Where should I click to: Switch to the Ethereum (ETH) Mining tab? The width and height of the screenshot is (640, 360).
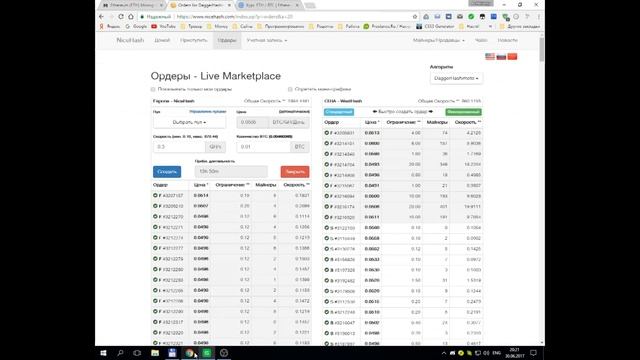tap(131, 5)
